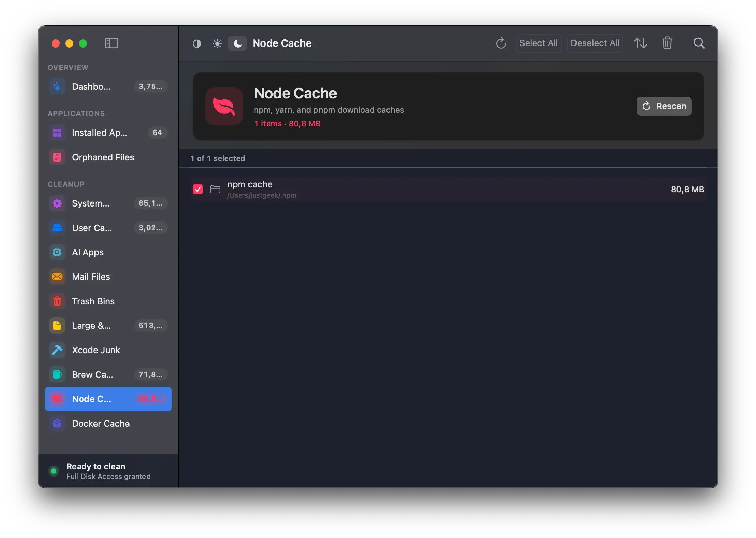Click the 80,8 MB size in npm row
This screenshot has width=756, height=538.
tap(687, 189)
